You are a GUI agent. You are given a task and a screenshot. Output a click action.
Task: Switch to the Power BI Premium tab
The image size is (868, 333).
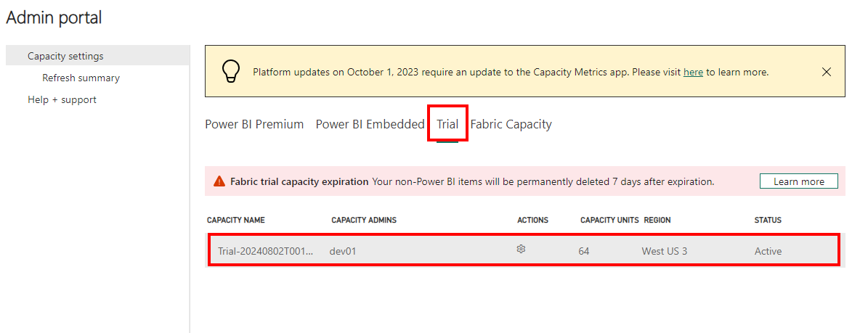pos(254,124)
